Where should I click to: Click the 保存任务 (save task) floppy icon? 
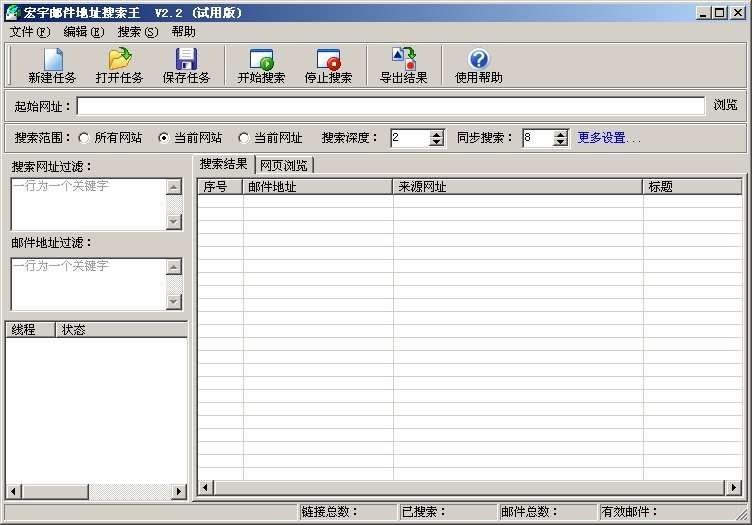tap(186, 59)
